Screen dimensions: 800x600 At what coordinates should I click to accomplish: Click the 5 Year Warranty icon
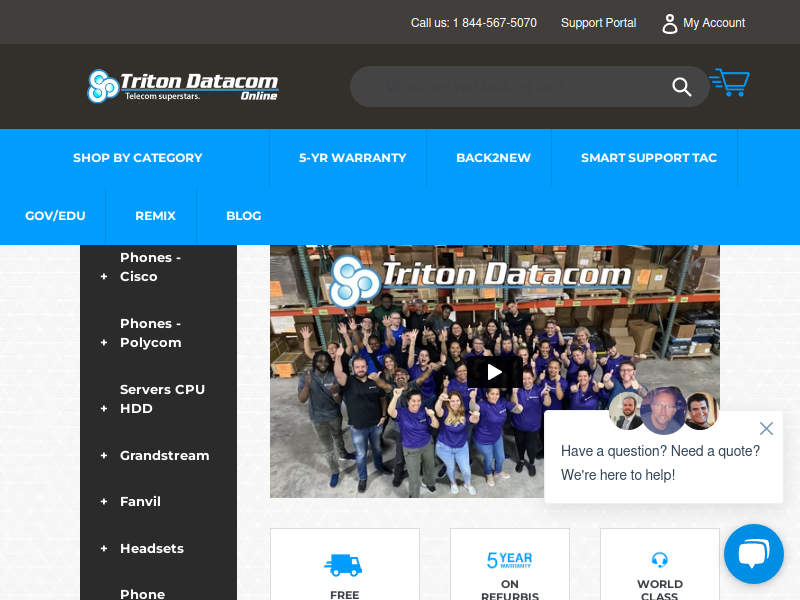509,560
